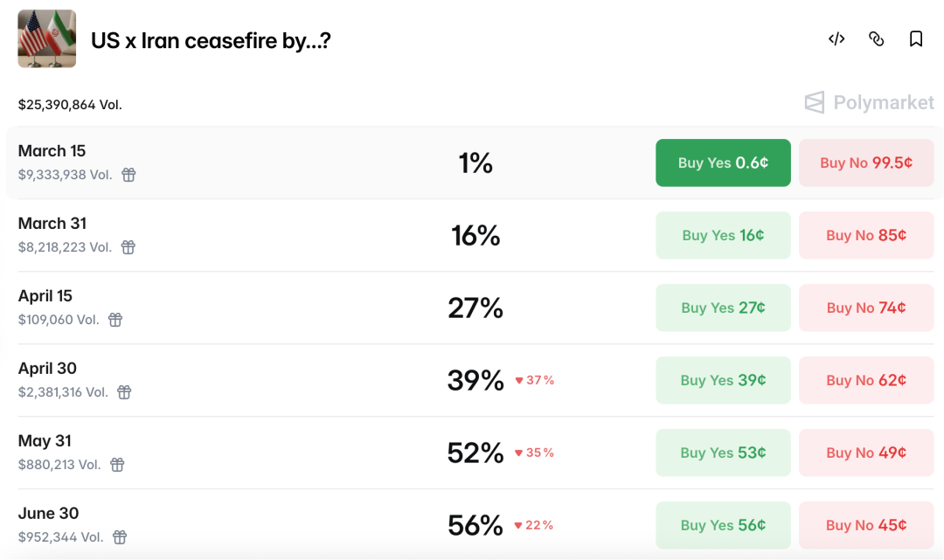Buy Yes at 0.6¢ for March 15

pos(723,162)
